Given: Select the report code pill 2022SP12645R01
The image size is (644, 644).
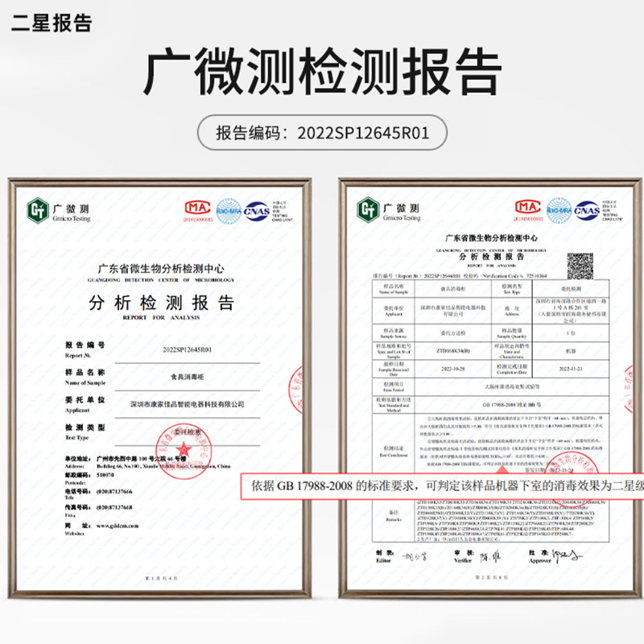Looking at the screenshot, I should pyautogui.click(x=323, y=133).
